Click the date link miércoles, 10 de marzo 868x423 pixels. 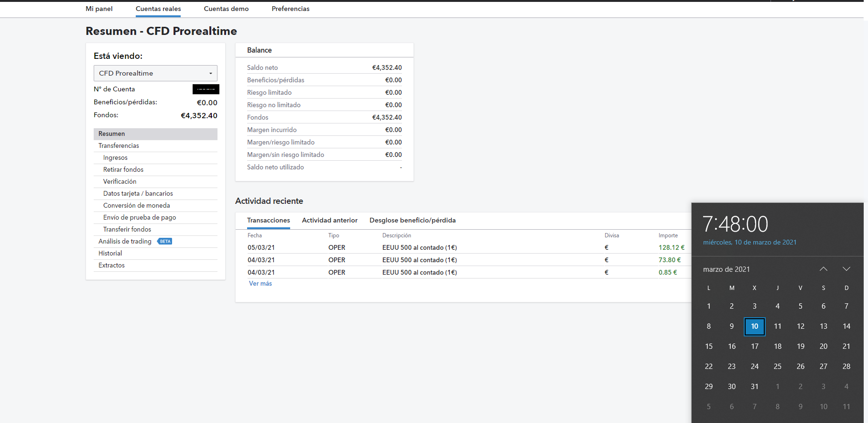coord(749,243)
